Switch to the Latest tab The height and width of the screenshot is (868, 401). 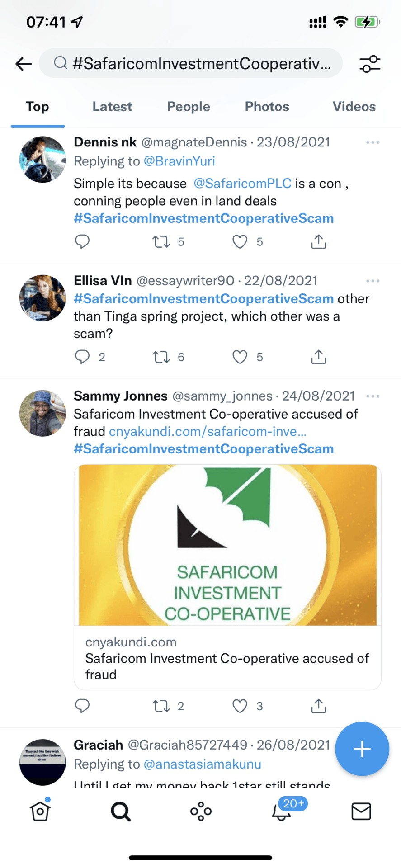(x=112, y=107)
